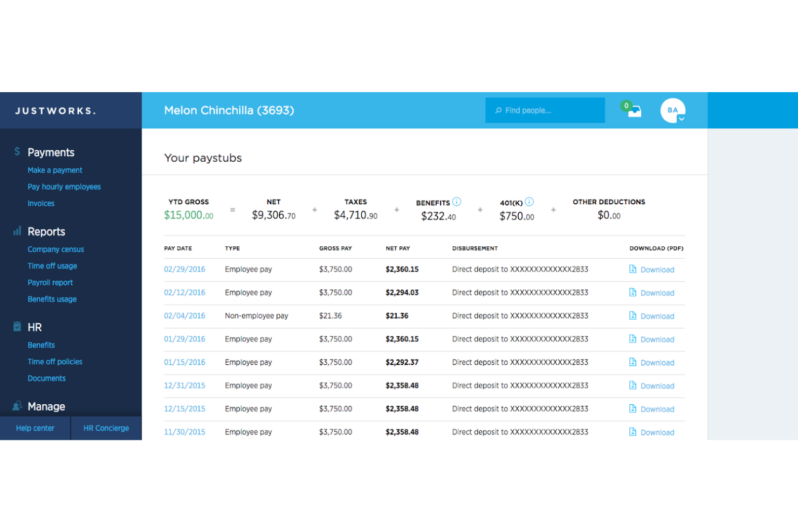
Task: Open the inbox notifications tray icon
Action: click(x=634, y=111)
